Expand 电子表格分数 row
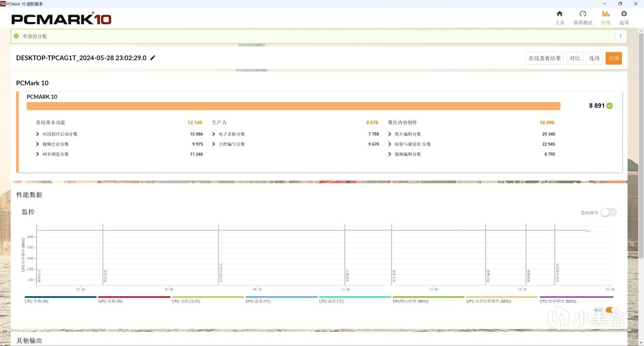This screenshot has height=346, width=644. point(214,134)
